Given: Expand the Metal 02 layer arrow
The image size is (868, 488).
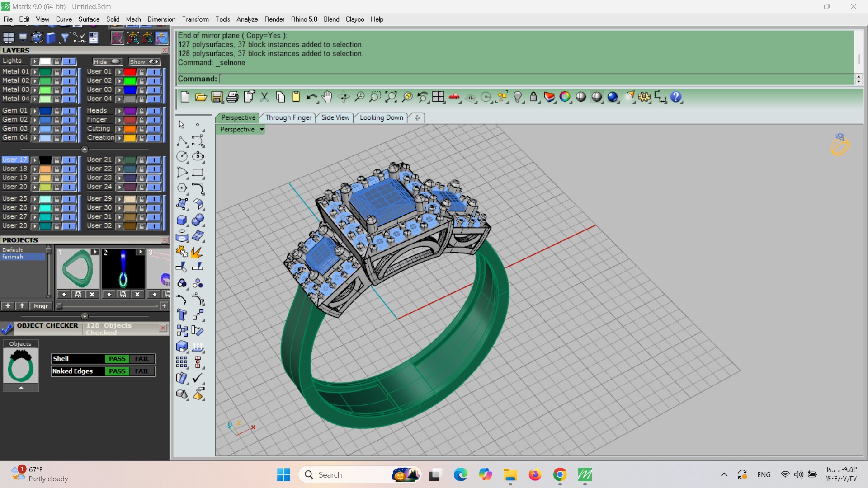Looking at the screenshot, I should [35, 81].
